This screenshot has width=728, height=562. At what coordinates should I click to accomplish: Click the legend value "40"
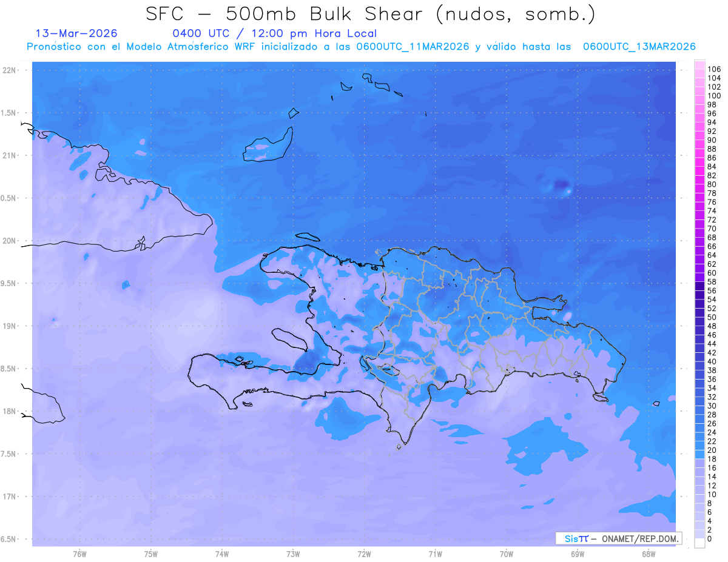tap(712, 361)
